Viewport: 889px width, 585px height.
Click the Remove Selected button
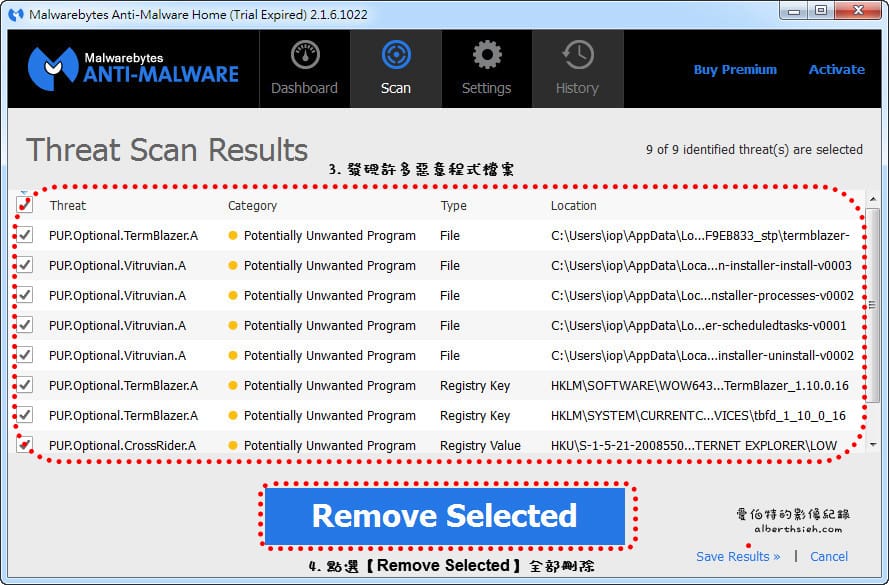point(445,516)
